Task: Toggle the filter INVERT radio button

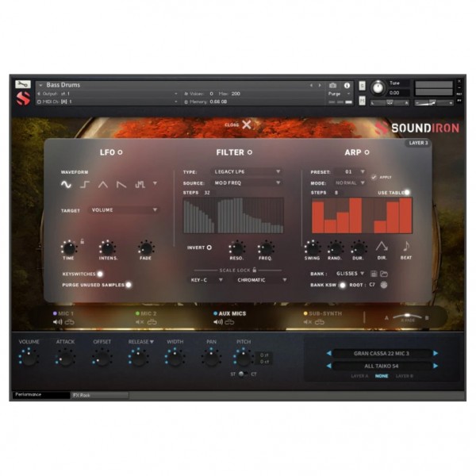Action: pos(209,248)
